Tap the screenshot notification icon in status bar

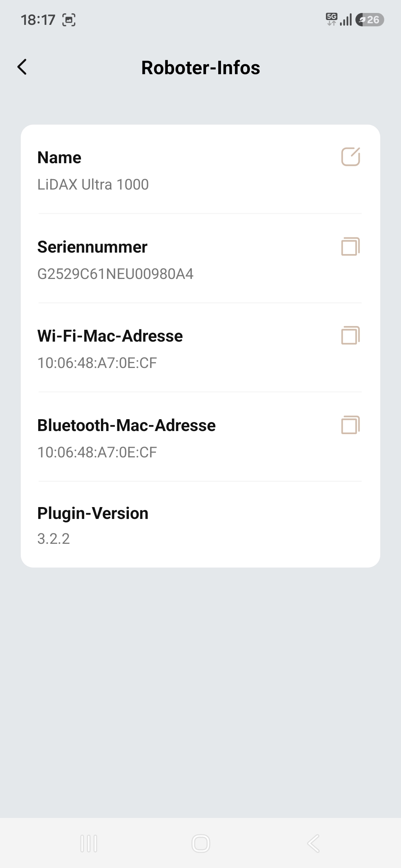coord(69,20)
